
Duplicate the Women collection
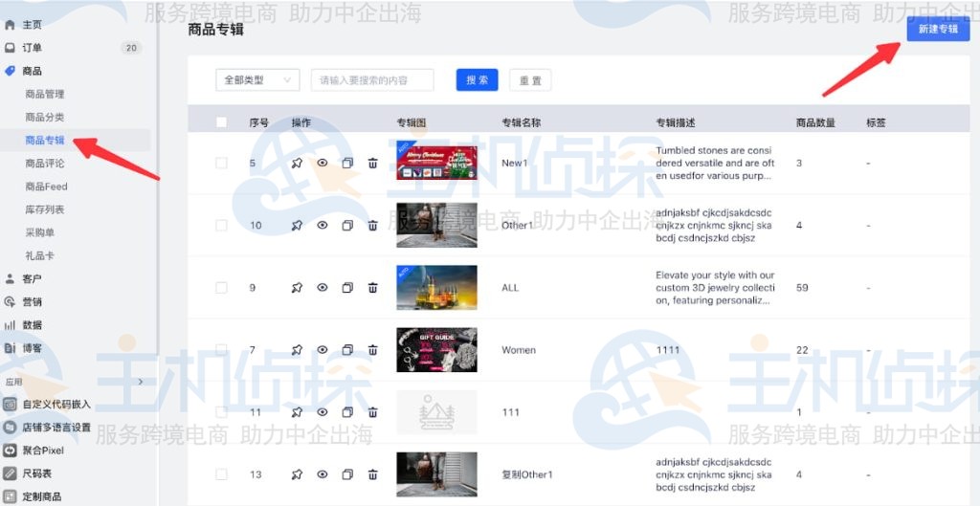(347, 350)
